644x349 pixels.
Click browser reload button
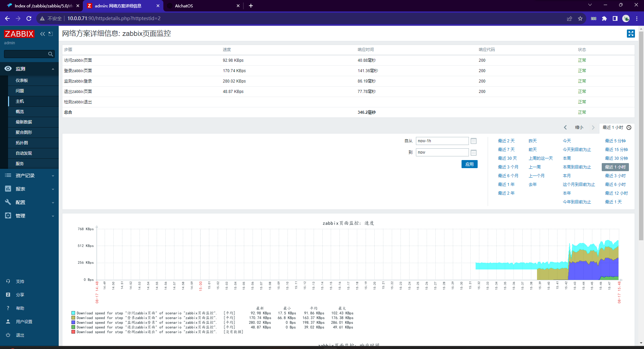29,18
